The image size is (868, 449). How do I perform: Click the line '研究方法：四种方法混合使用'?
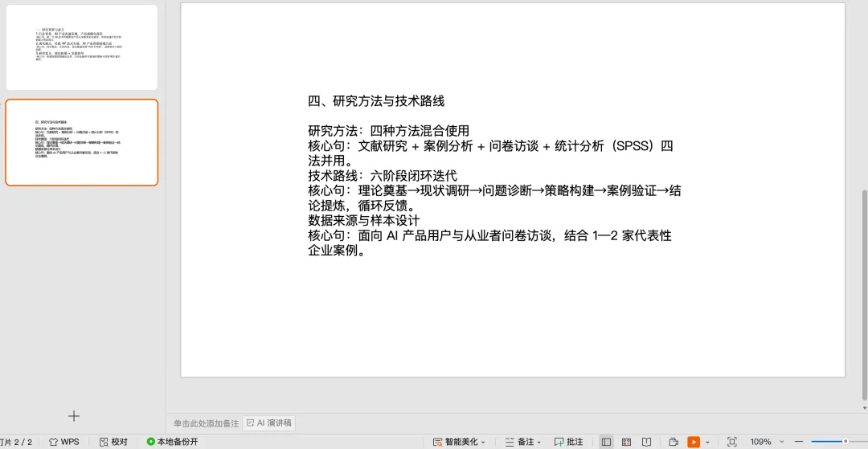point(389,131)
